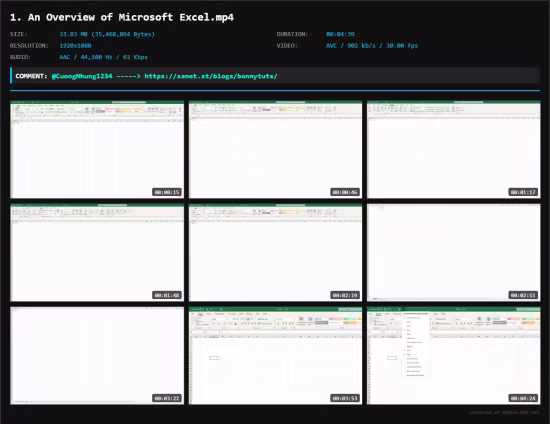Select the video info "AVC / 902 kb/s / 30.00 fps"

point(372,46)
